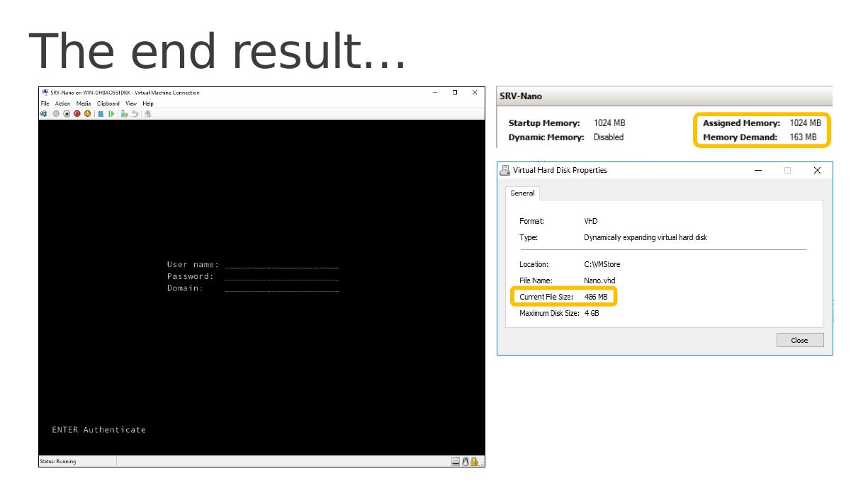Click the Enhanced Session toolbar icon

point(147,113)
